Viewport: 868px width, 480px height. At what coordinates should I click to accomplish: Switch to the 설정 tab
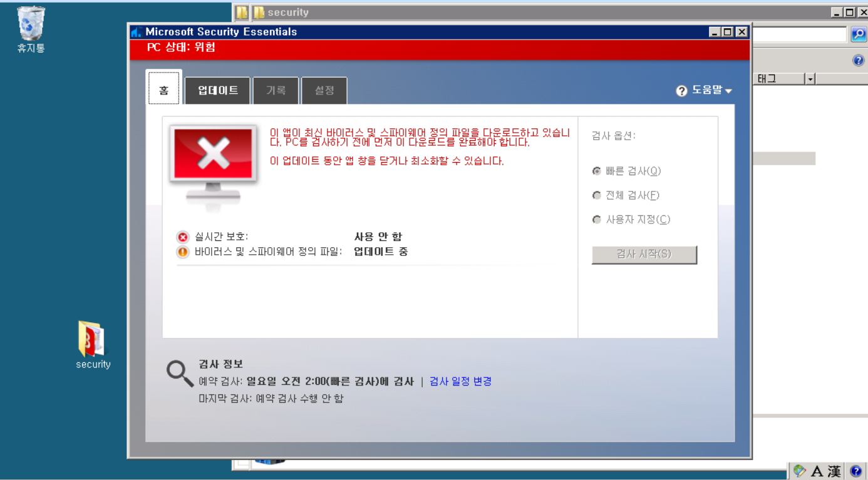coord(324,91)
